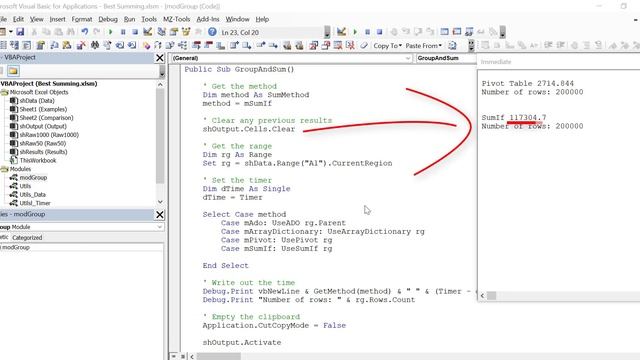Open the Object Browser toolbar icon
This screenshot has width=640, height=360.
click(x=186, y=32)
